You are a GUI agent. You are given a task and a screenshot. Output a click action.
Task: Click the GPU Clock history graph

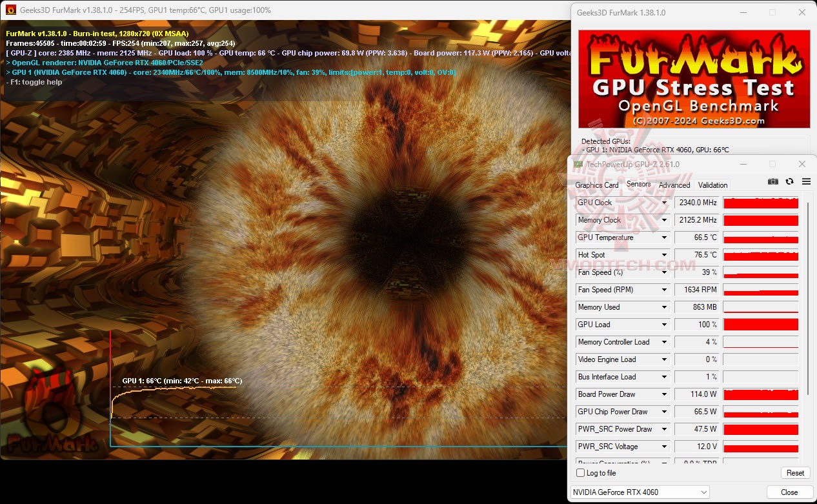pos(761,203)
